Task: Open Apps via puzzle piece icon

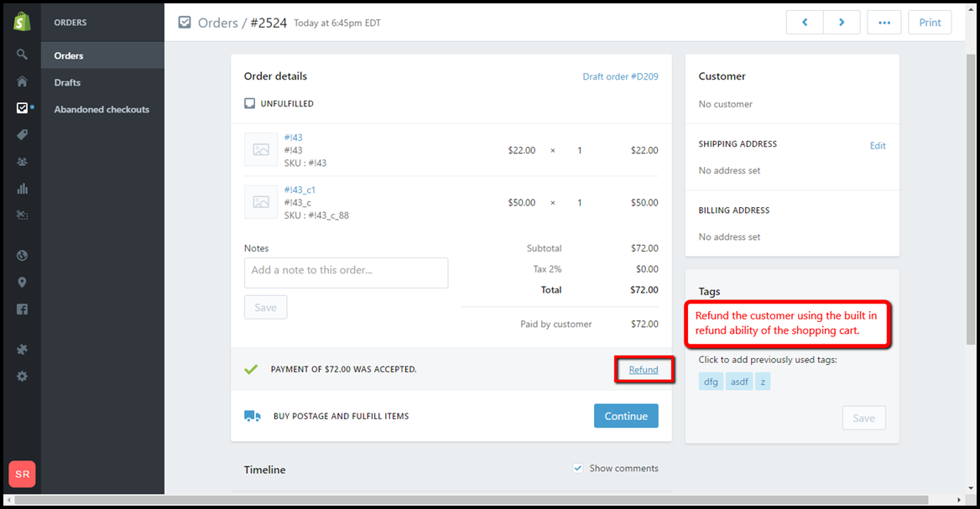Action: click(22, 350)
